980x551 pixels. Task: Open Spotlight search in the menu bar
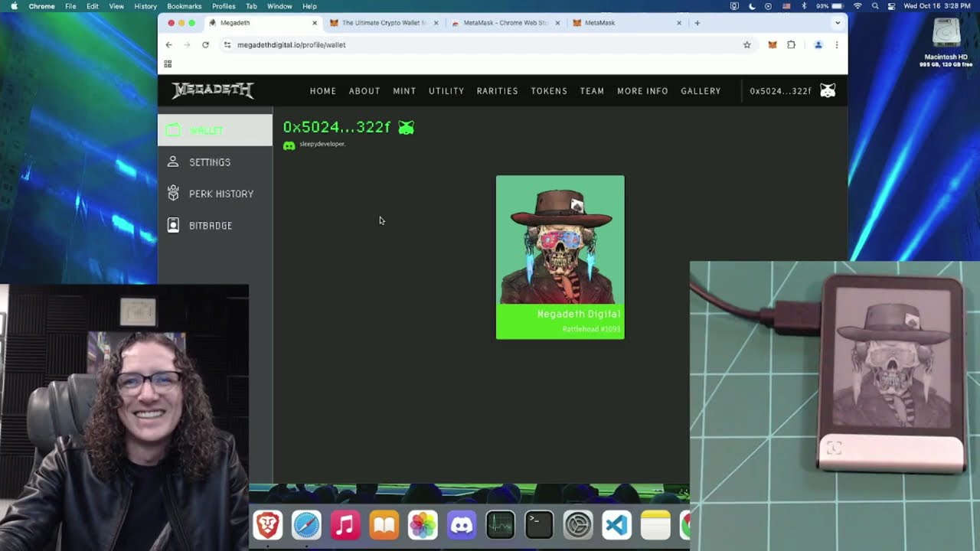pyautogui.click(x=875, y=6)
